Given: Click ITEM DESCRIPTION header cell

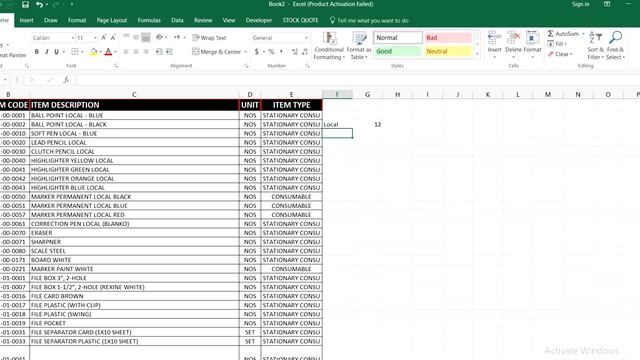Looking at the screenshot, I should coord(134,105).
